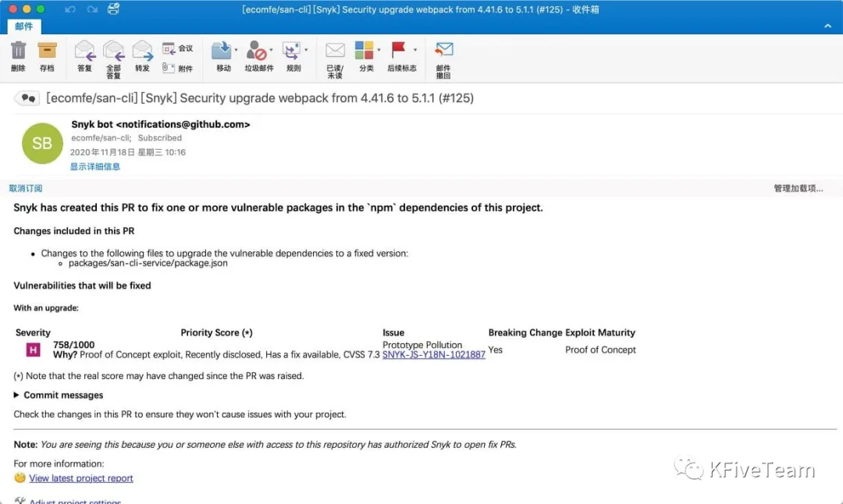The height and width of the screenshot is (504, 843).
Task: Expand the Move dropdown arrow
Action: click(236, 50)
